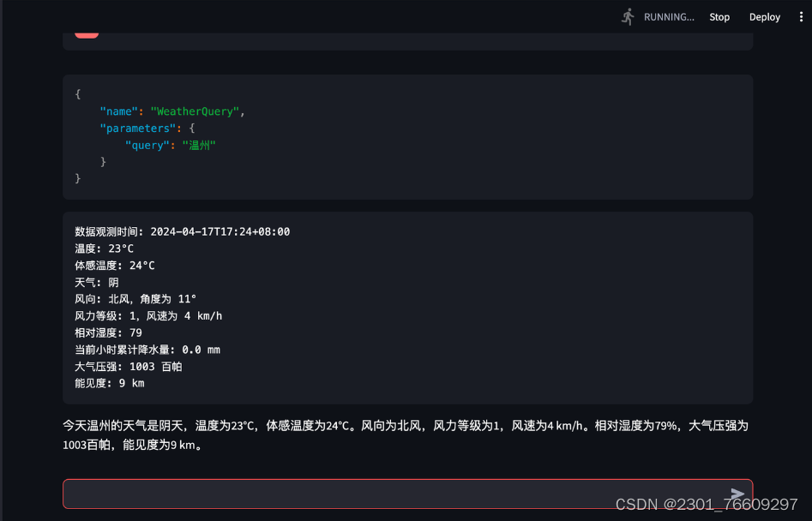The height and width of the screenshot is (521, 812).
Task: Open the three-dot overflow menu
Action: [x=801, y=16]
